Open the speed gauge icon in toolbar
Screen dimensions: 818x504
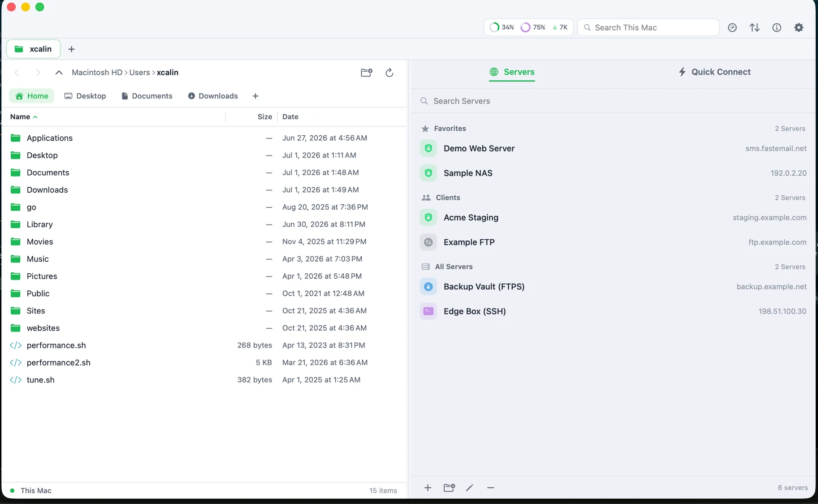tap(732, 27)
